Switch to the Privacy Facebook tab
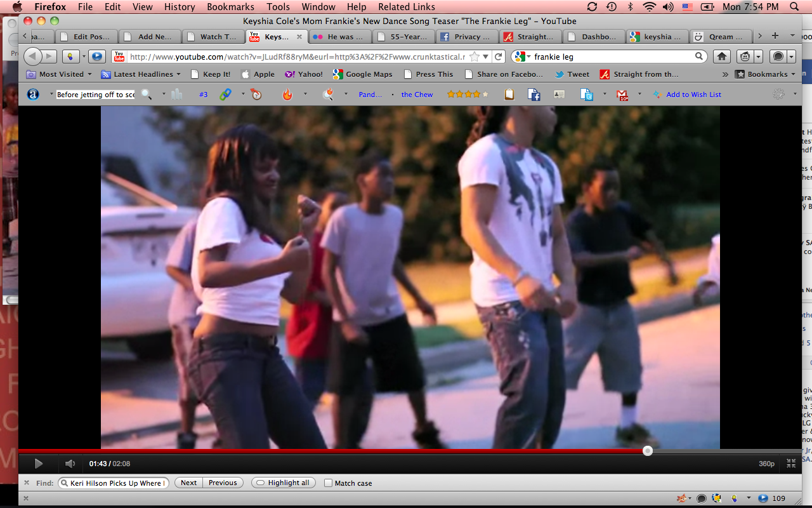Image resolution: width=812 pixels, height=508 pixels. click(466, 37)
